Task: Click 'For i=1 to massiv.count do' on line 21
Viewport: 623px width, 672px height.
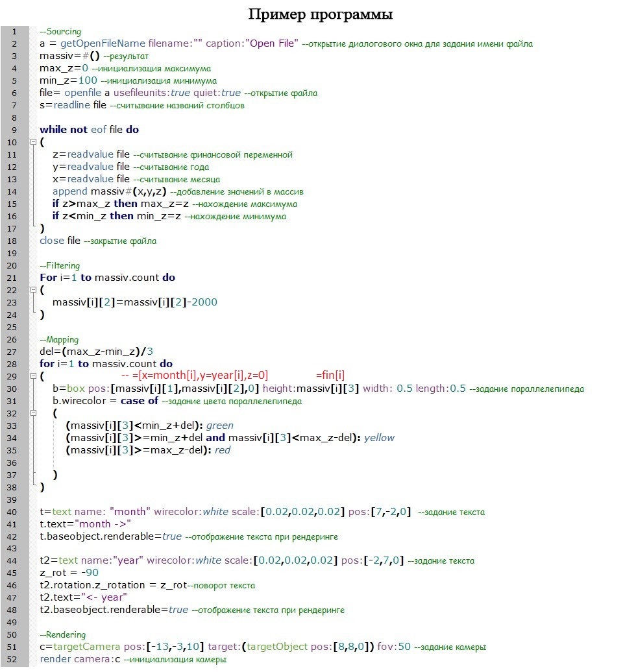Action: click(x=107, y=278)
